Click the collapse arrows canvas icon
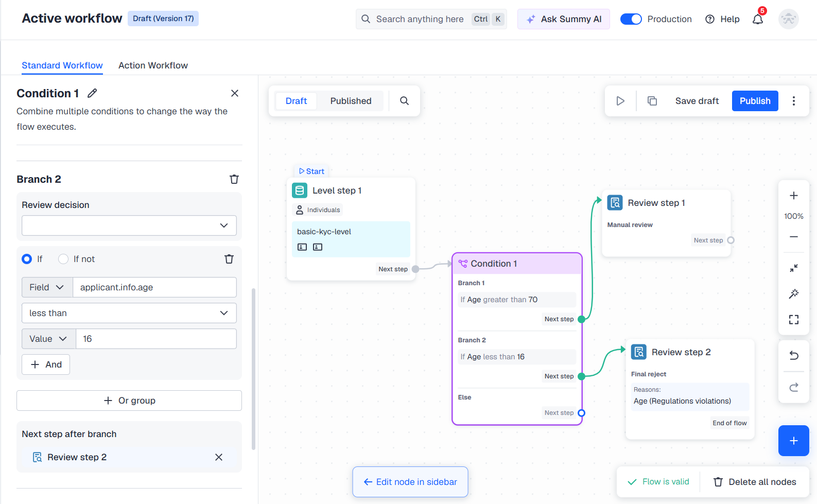This screenshot has height=504, width=817. point(794,268)
